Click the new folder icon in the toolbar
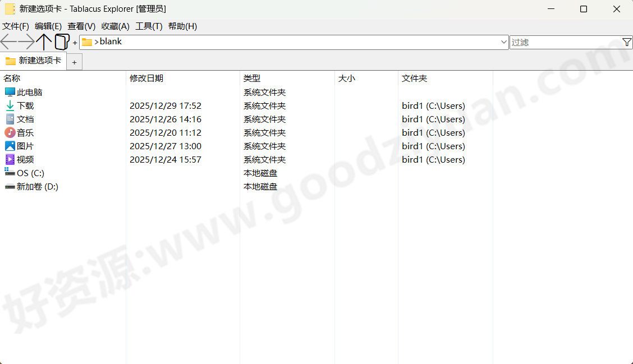Screen dimensions: 633x364 pyautogui.click(x=62, y=42)
